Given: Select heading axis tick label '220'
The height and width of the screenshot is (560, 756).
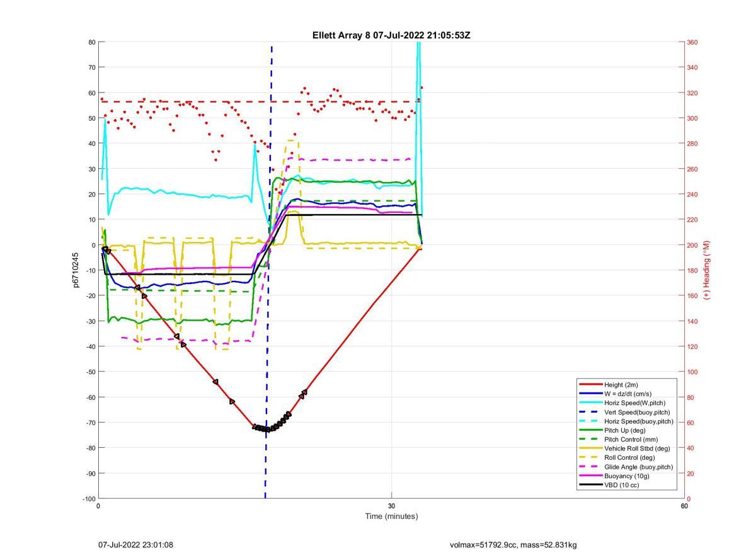Looking at the screenshot, I should point(692,220).
